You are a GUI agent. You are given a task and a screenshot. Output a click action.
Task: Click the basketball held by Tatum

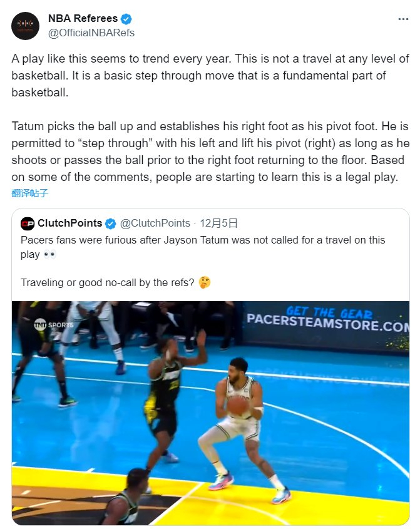[237, 406]
